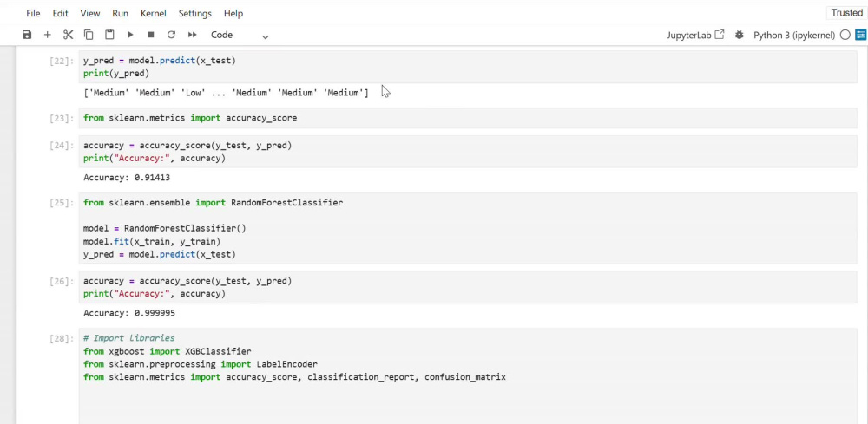Open the notebook in JupyterLab with the toolbar link
This screenshot has width=868, height=424.
(x=696, y=35)
